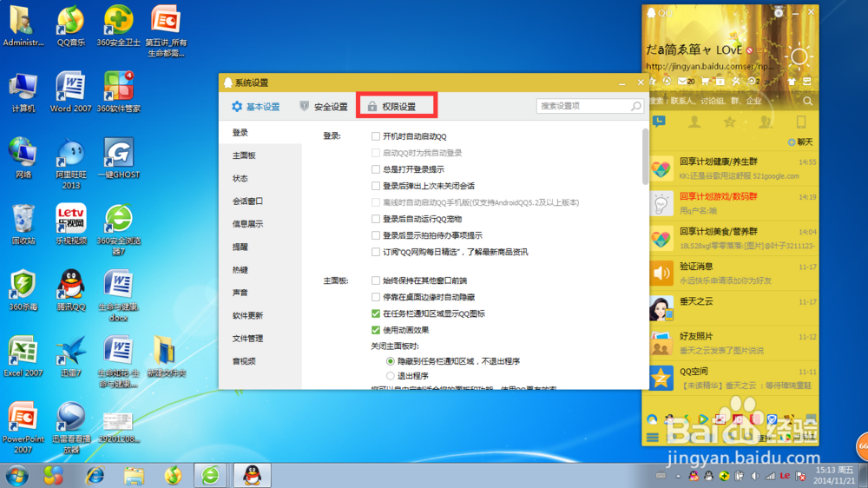The width and height of the screenshot is (868, 488).
Task: Enable 始终保持在其他窗口前端 checkbox
Action: pyautogui.click(x=376, y=280)
